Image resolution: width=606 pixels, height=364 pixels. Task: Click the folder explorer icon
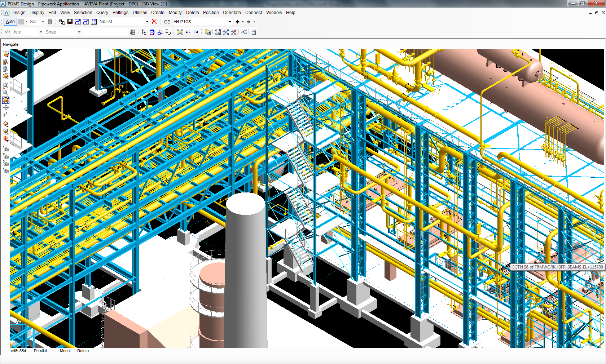(x=208, y=32)
